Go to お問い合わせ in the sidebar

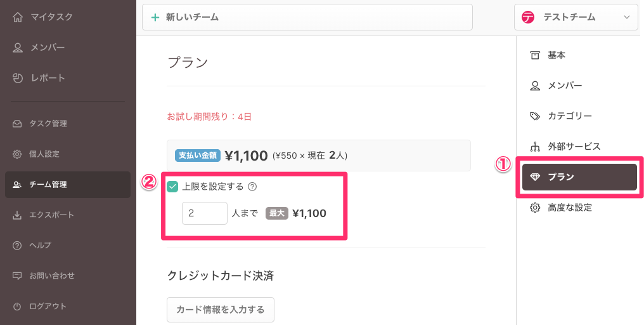pos(51,276)
